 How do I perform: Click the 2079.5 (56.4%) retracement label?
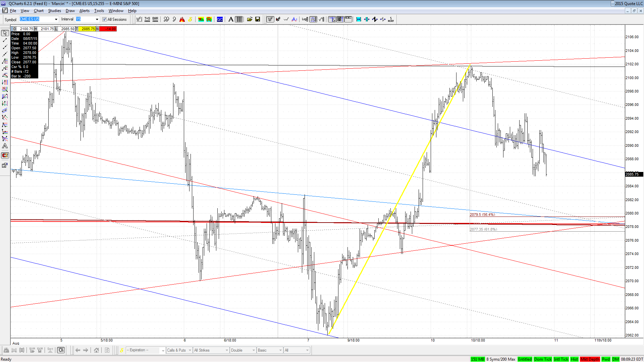click(482, 215)
